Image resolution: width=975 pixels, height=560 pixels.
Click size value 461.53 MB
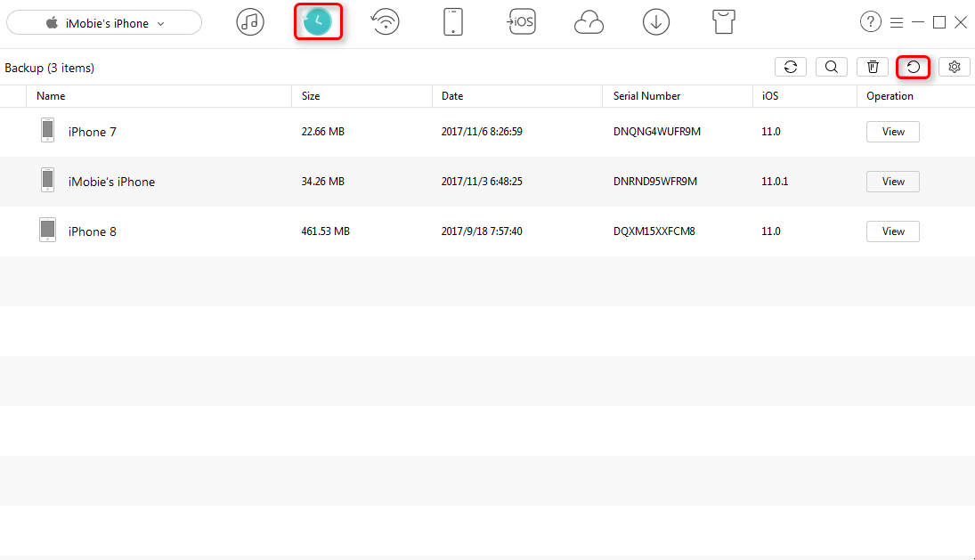[325, 231]
